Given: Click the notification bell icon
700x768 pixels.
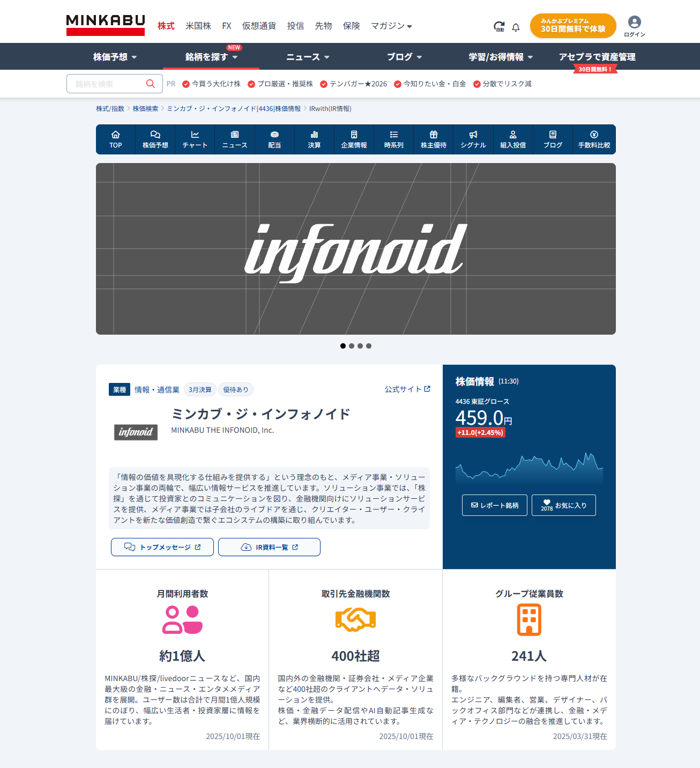Looking at the screenshot, I should click(516, 27).
